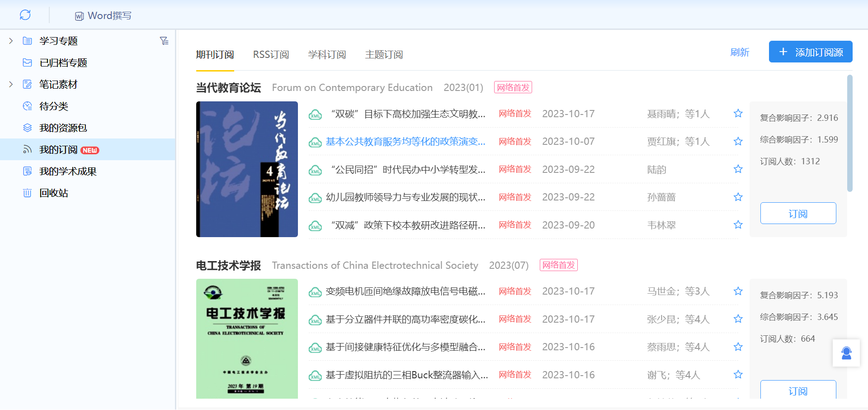Click XML icon for 变频电机匝间绝缘 article
This screenshot has height=410, width=868.
315,292
